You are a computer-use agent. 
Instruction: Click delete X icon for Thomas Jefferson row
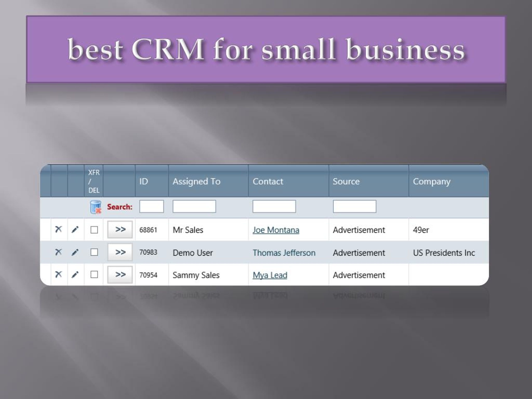coord(58,252)
